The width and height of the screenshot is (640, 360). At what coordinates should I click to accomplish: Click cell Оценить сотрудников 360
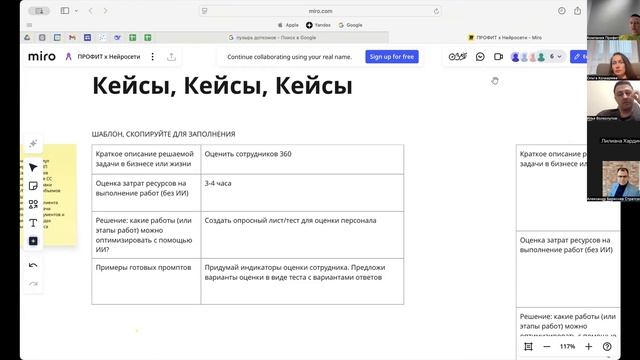coord(302,159)
